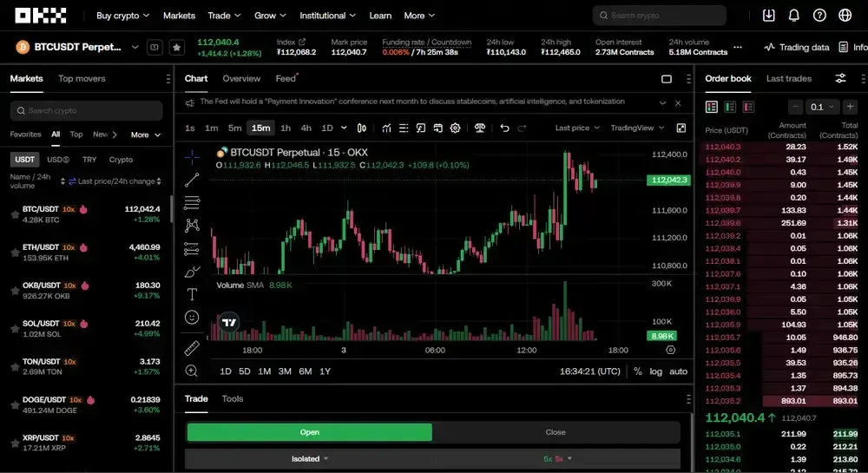
Task: Expand more timeframe intervals chevron
Action: tap(344, 128)
